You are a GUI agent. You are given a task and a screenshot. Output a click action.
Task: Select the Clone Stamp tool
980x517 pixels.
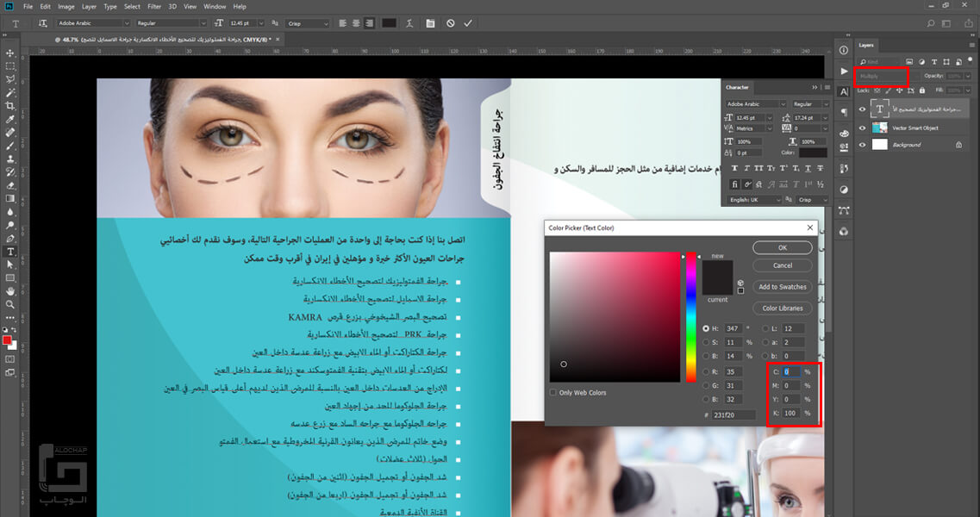pos(10,159)
